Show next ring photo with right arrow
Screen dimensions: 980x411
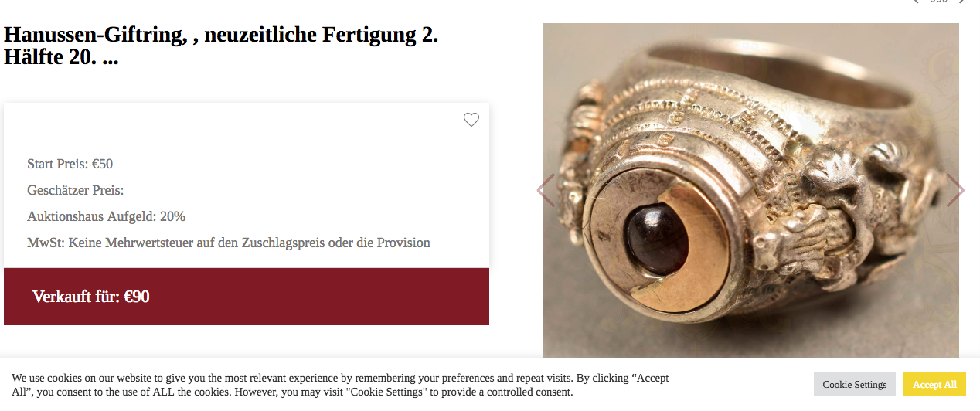tap(955, 190)
